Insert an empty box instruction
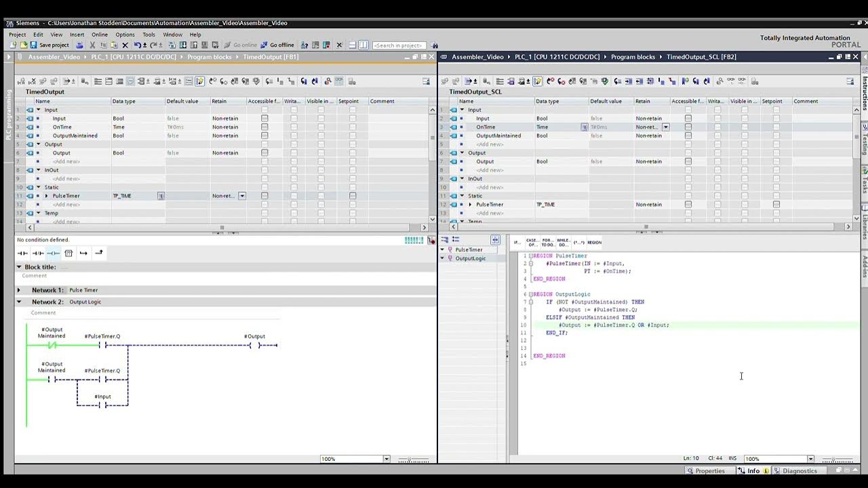The image size is (868, 488). (x=68, y=253)
